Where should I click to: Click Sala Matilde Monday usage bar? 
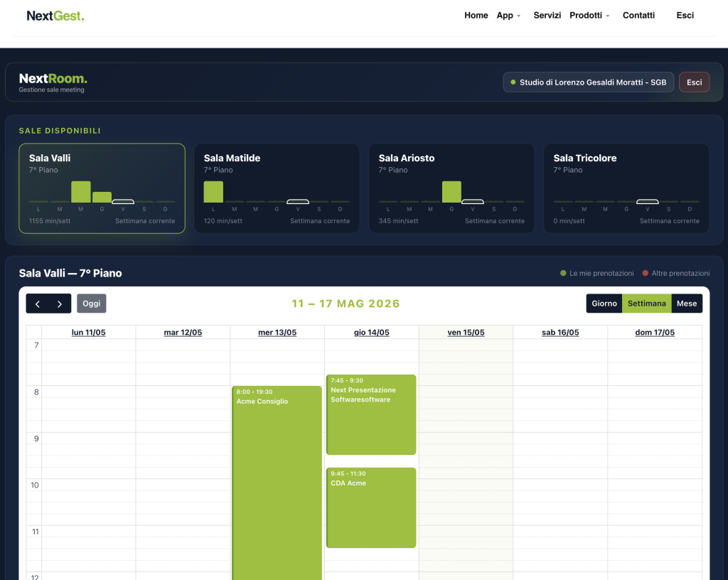pyautogui.click(x=213, y=192)
